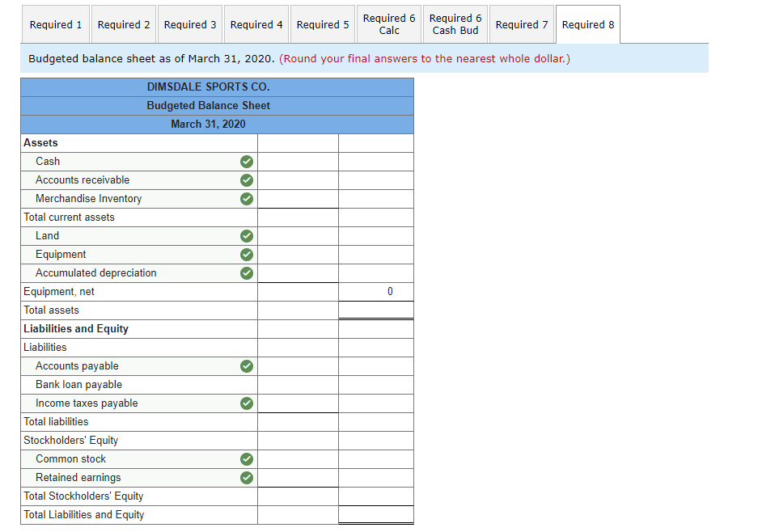Click the Retained earnings amount input cell
The height and width of the screenshot is (532, 758).
tap(298, 478)
